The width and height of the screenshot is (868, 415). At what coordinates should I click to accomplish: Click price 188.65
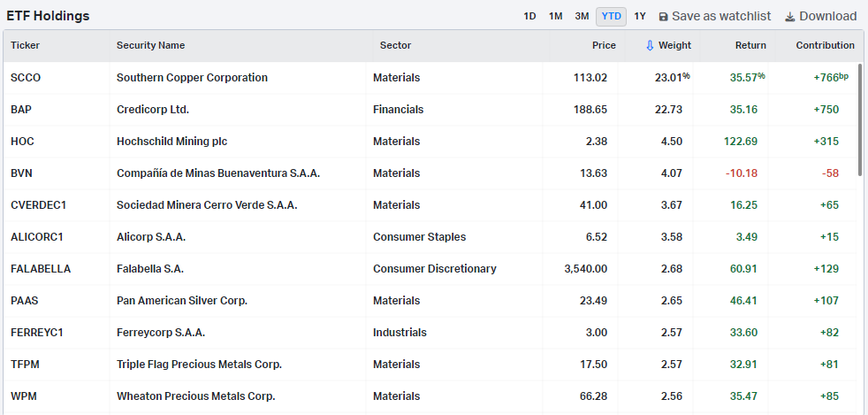[x=590, y=110]
